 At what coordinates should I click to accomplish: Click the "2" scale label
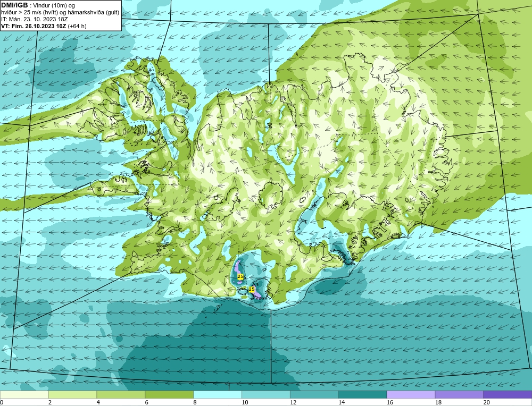tap(50, 402)
